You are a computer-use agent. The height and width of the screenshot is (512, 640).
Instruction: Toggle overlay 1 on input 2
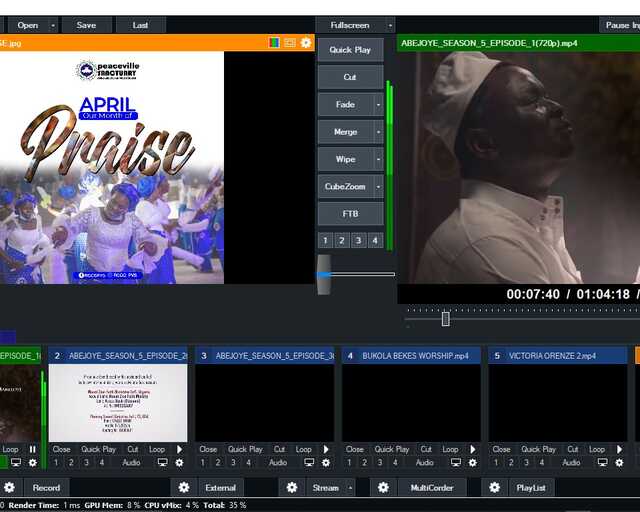pyautogui.click(x=56, y=463)
